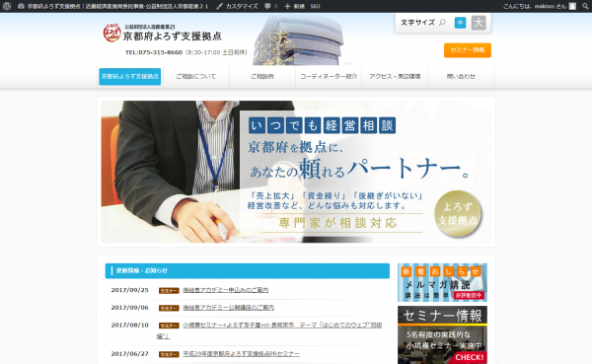Click the orange セミナー情報 button
Image resolution: width=592 pixels, height=364 pixels.
[468, 50]
